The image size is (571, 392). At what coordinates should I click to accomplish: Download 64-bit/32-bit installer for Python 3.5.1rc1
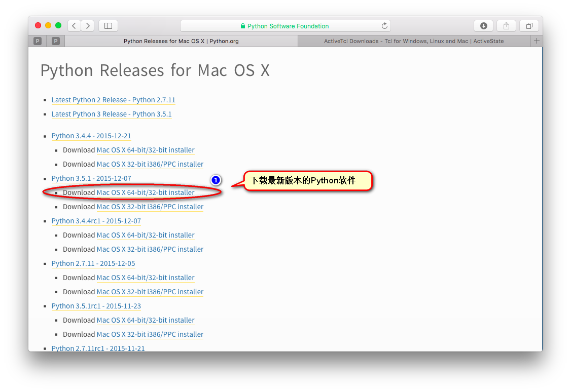coord(146,321)
